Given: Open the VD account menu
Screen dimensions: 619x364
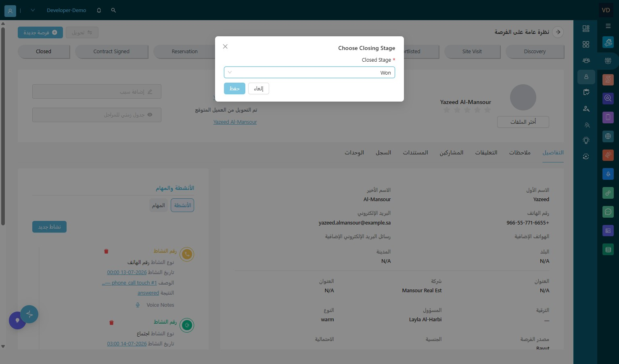Looking at the screenshot, I should [606, 10].
